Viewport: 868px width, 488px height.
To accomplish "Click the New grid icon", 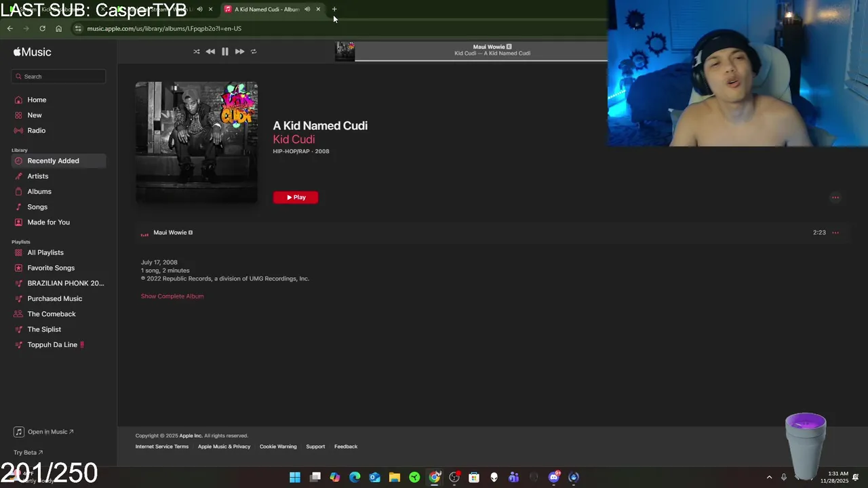I will point(18,115).
